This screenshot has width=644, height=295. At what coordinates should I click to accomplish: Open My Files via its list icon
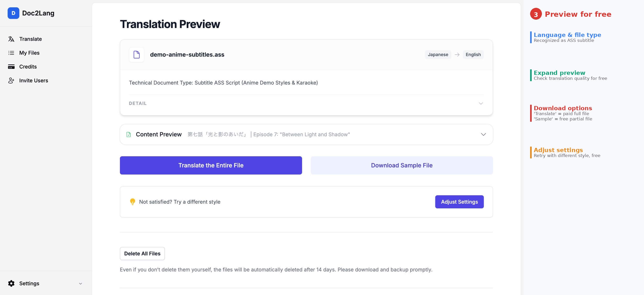click(11, 53)
